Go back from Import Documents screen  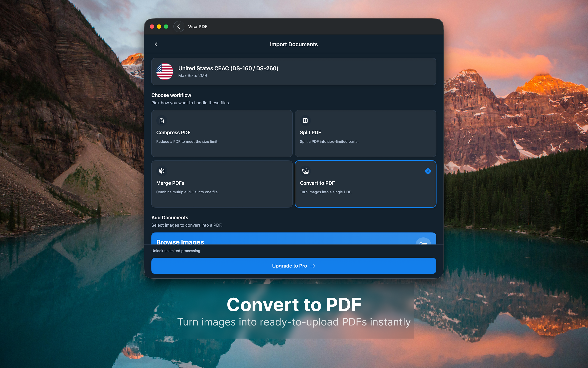coord(156,44)
